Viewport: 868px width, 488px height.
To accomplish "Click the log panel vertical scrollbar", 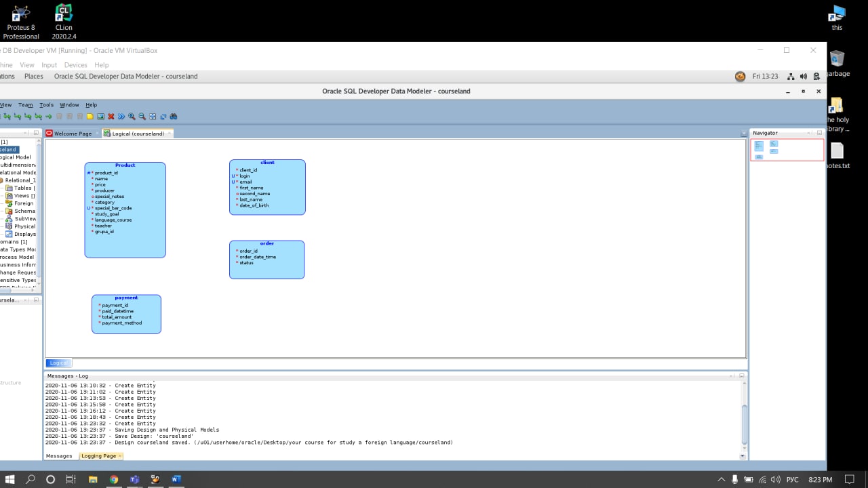I will pos(743,424).
